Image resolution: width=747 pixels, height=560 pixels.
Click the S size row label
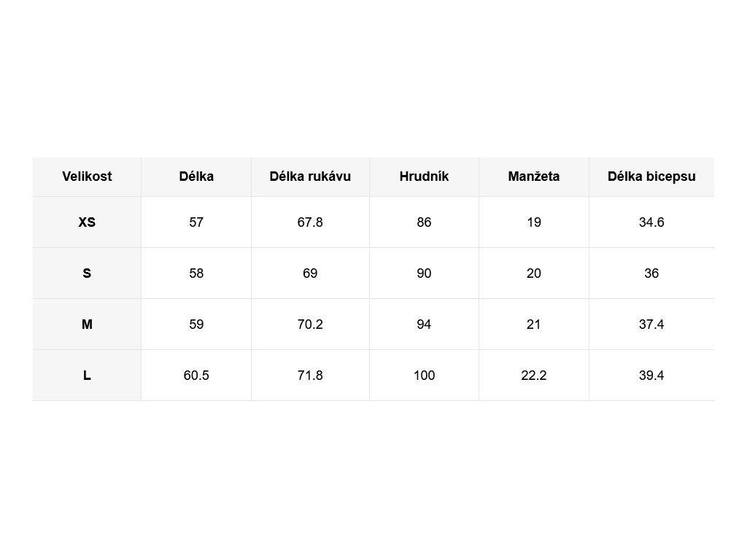click(x=87, y=273)
